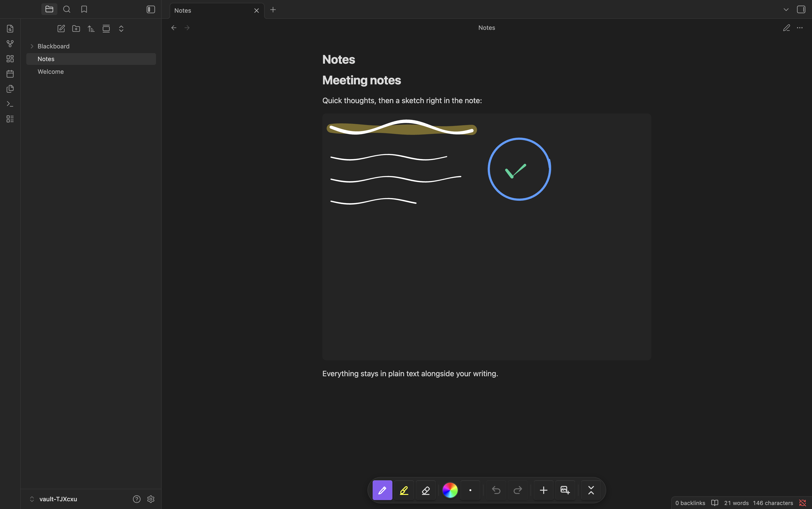
Task: Redo the drawing stroke
Action: (518, 490)
